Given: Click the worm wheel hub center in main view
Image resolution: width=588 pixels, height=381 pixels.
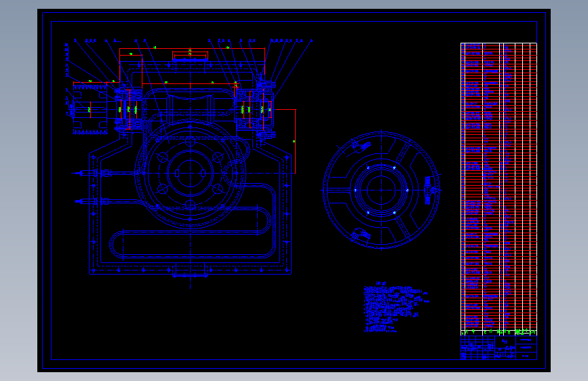Looking at the screenshot, I should tap(190, 174).
